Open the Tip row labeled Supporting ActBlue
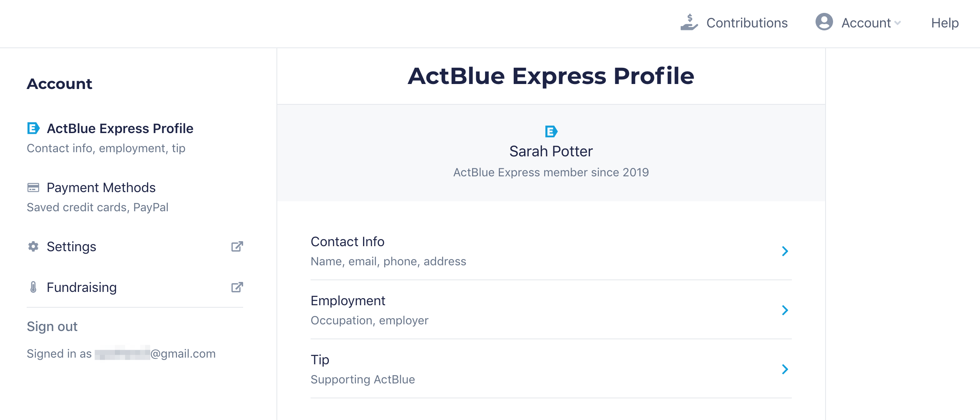This screenshot has height=420, width=980. tap(551, 369)
